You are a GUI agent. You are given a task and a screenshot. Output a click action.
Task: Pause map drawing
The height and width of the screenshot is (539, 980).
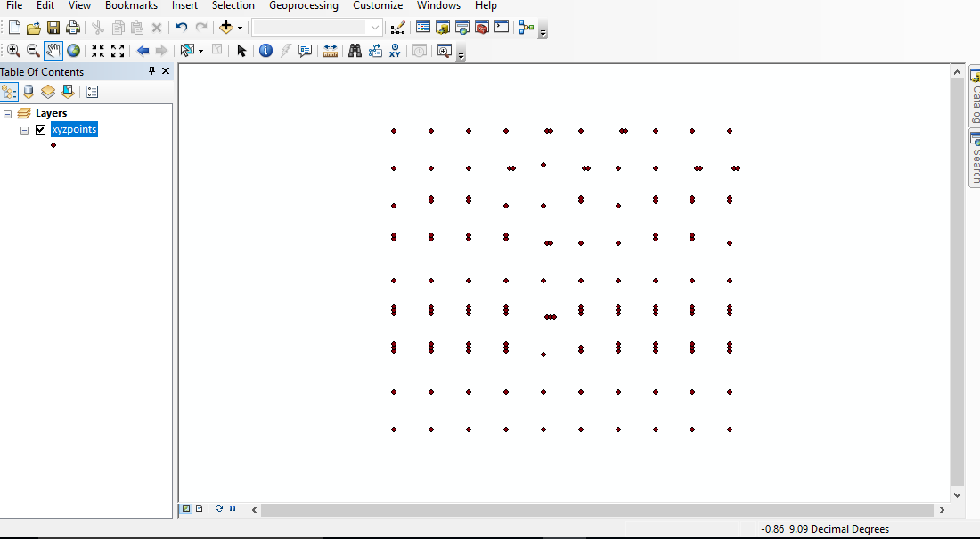[233, 509]
